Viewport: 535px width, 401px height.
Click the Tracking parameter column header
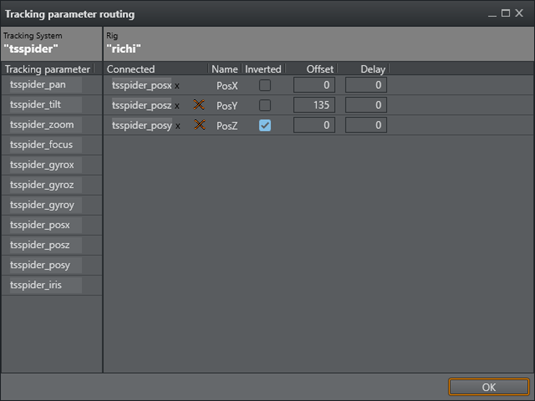pos(47,69)
